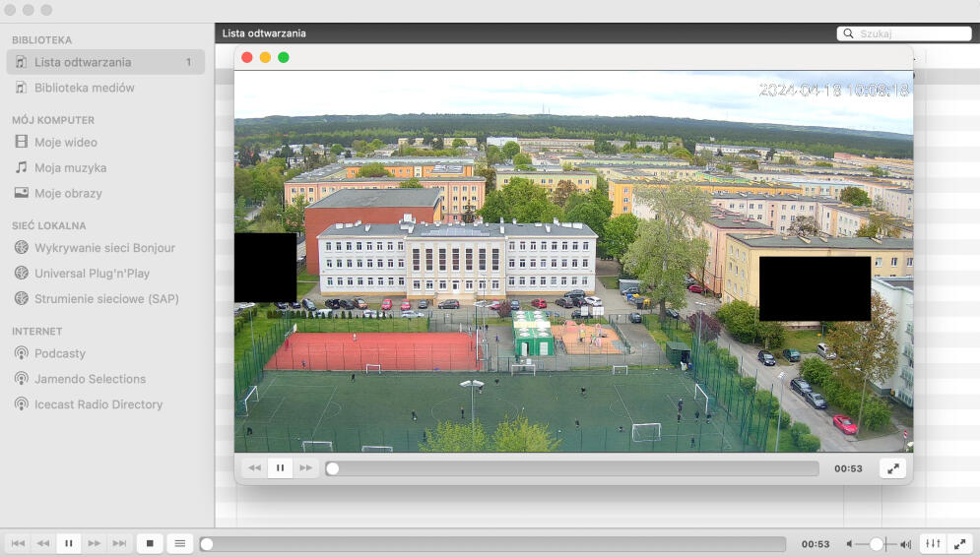Go to Podcasty under Internet
980x557 pixels.
tap(60, 353)
